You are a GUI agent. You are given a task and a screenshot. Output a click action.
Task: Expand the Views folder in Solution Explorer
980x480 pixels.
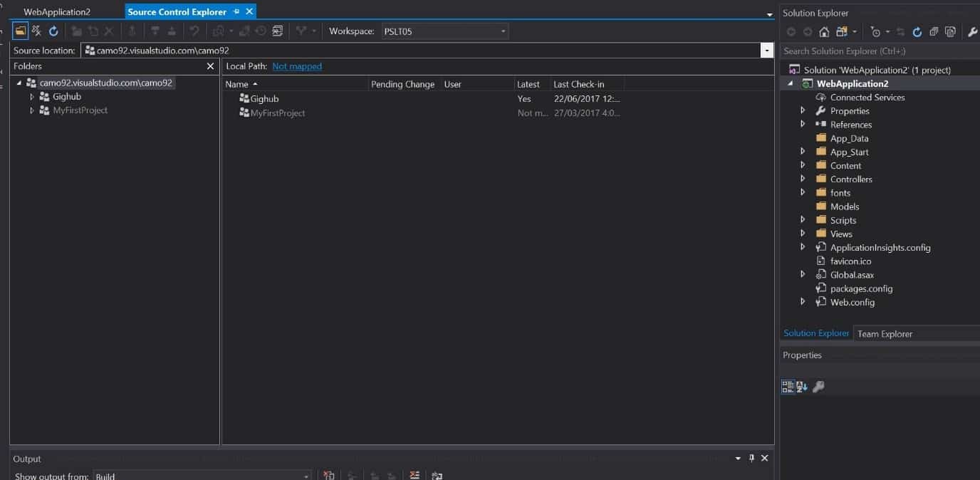[803, 234]
